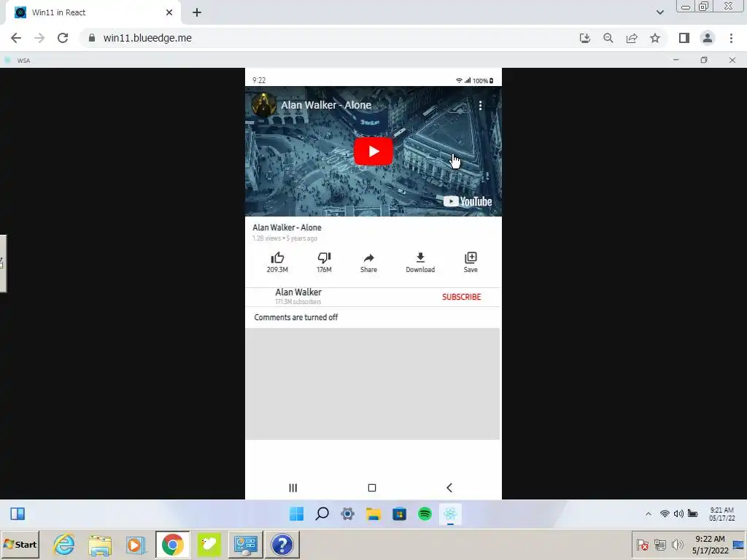Click the Alan Walker channel avatar on video
The width and height of the screenshot is (747, 560).
pos(263,105)
